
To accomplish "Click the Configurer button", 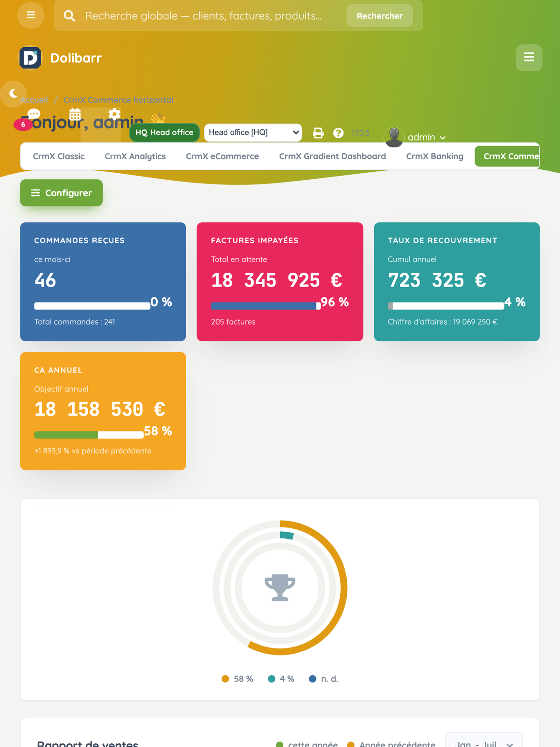I will click(x=61, y=193).
